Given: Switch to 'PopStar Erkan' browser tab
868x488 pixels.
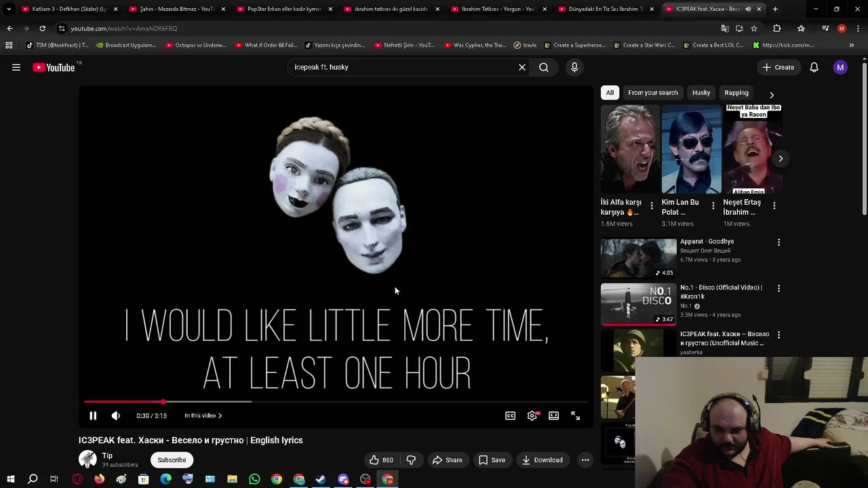Looking at the screenshot, I should [x=284, y=9].
